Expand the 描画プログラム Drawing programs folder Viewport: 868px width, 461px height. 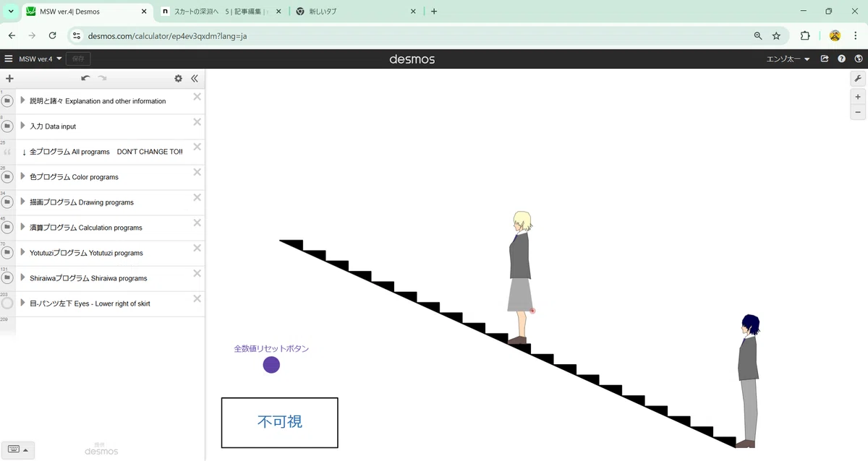(x=23, y=202)
